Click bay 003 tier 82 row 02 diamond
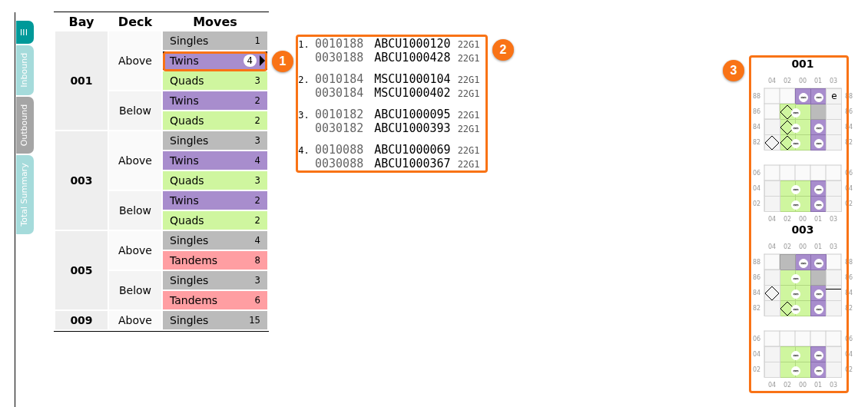 [x=787, y=309]
